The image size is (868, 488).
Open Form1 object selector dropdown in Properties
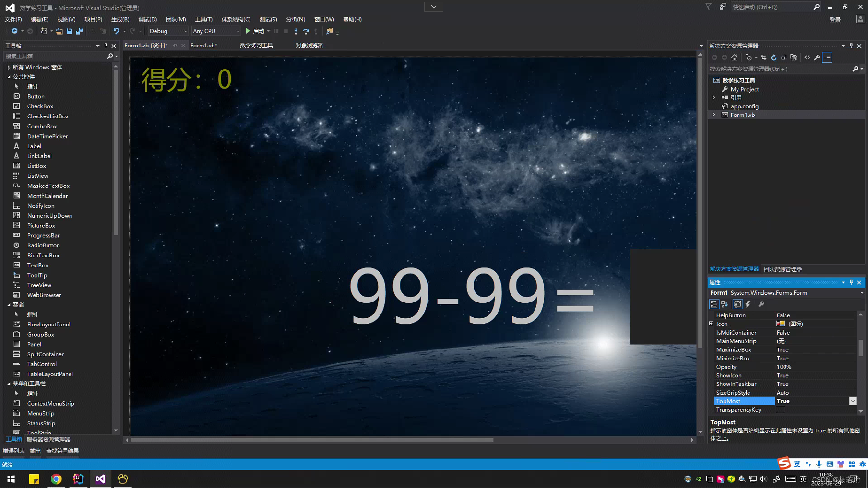pyautogui.click(x=861, y=293)
